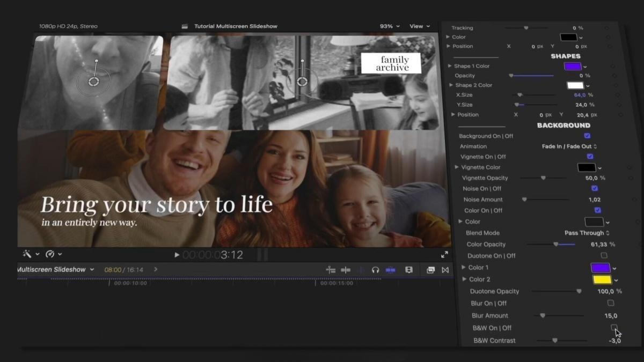Toggle the highlighted blue snapping icon
The width and height of the screenshot is (644, 362).
point(391,270)
